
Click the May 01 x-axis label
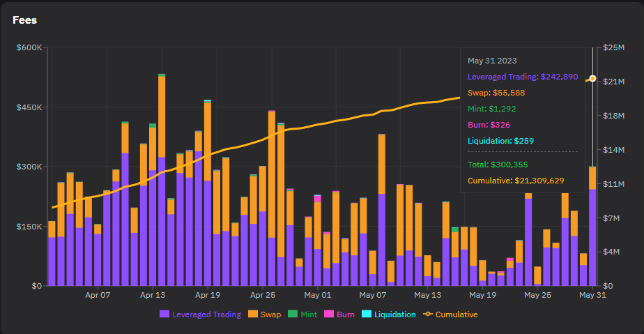(318, 295)
